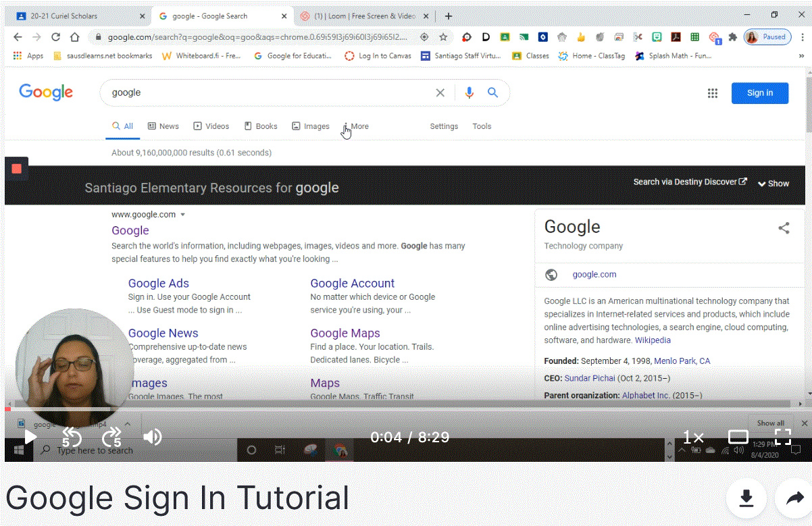Share the Google knowledge panel
Image resolution: width=812 pixels, height=526 pixels.
click(784, 228)
